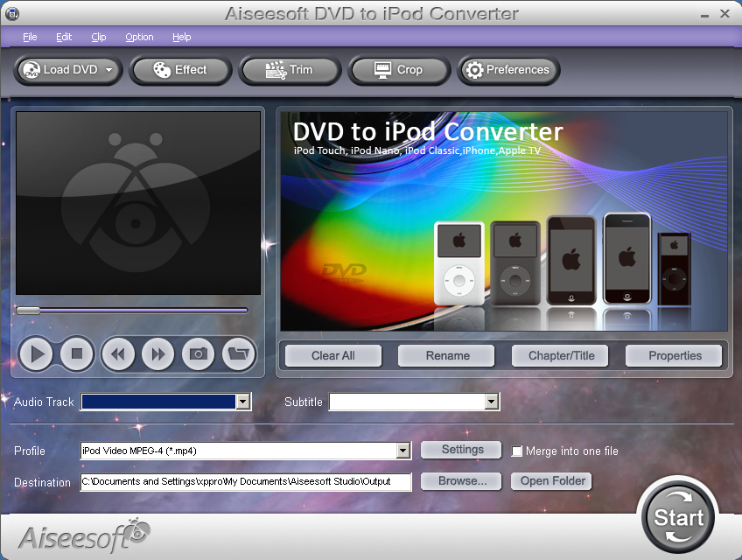This screenshot has width=742, height=560.
Task: Expand the Subtitle dropdown
Action: pos(492,402)
